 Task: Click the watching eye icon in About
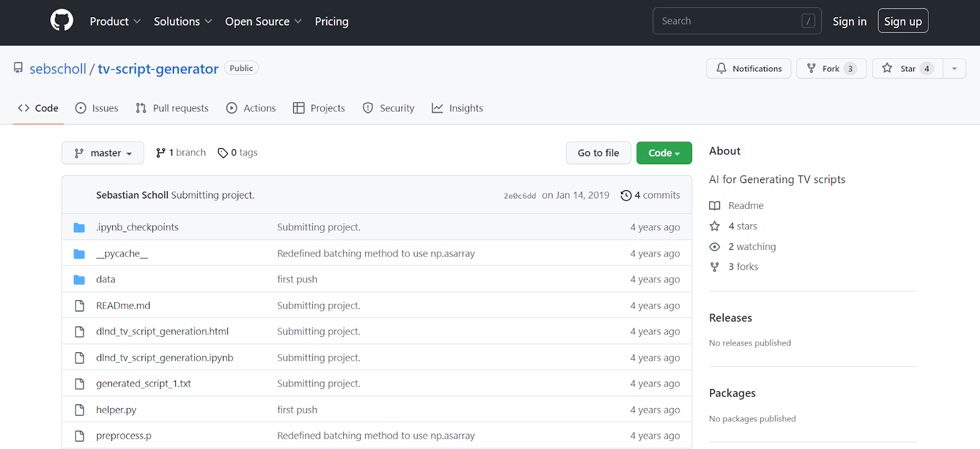[714, 247]
